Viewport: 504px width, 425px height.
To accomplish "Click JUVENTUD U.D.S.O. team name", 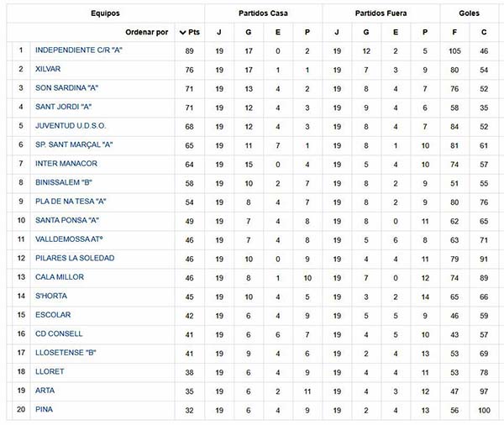I will pos(71,126).
